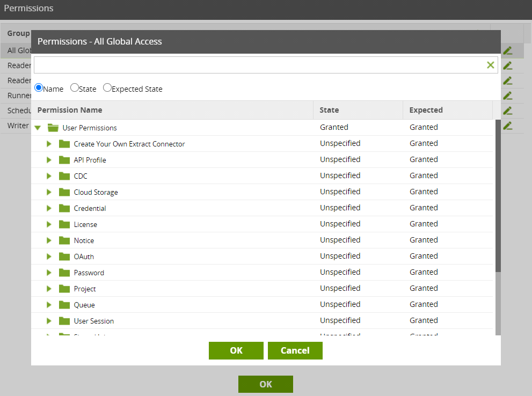Click the Granted state of User Permissions
The height and width of the screenshot is (396, 532).
pos(334,127)
